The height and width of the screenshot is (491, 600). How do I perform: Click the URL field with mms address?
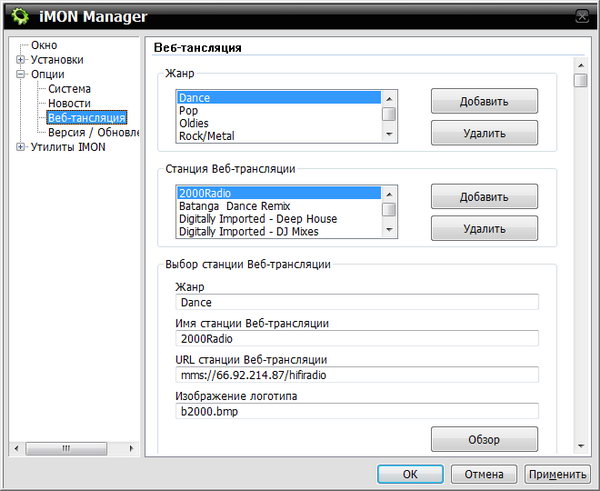coord(357,375)
